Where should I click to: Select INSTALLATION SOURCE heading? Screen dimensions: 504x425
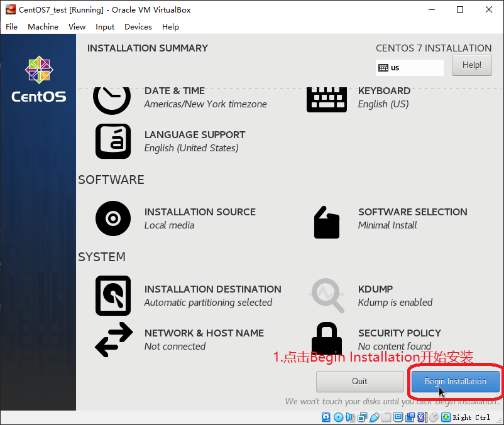point(200,212)
